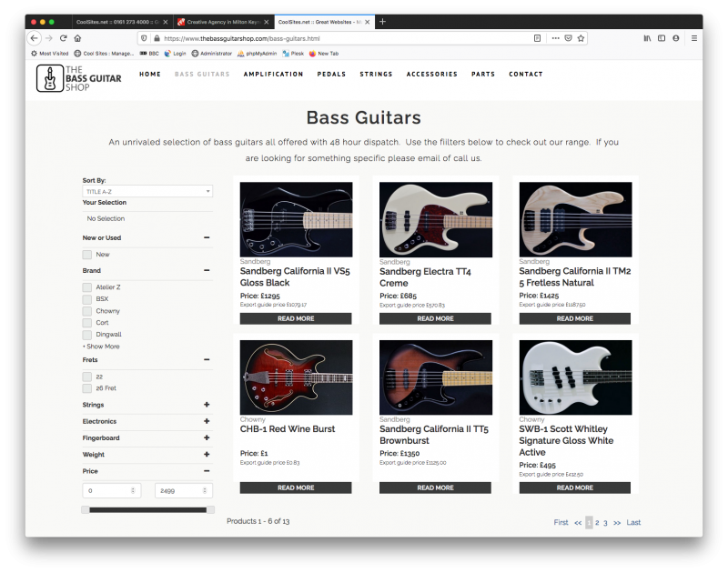This screenshot has width=728, height=573.
Task: Read more about CHB-1 Red Wine Burst
Action: 296,488
